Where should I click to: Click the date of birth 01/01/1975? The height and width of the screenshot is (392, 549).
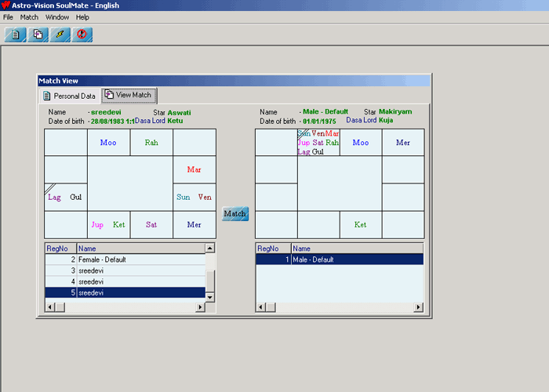(319, 122)
